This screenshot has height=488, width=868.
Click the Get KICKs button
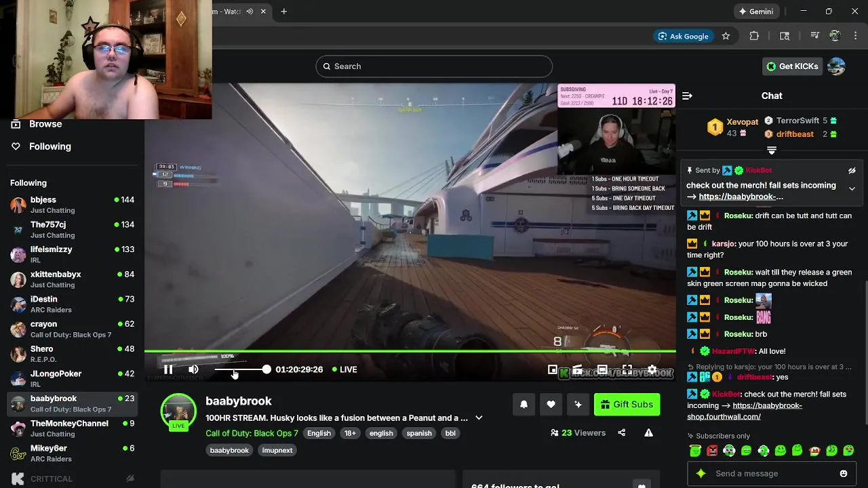tap(792, 66)
